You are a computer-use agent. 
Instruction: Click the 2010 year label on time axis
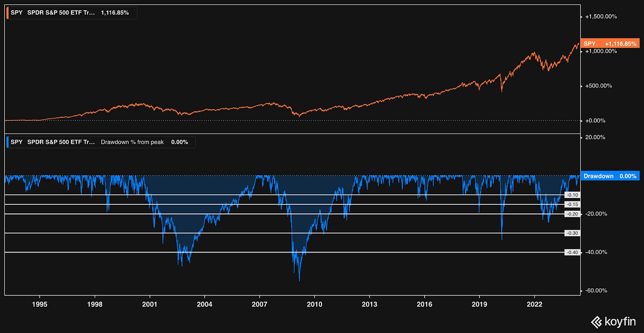(x=314, y=304)
